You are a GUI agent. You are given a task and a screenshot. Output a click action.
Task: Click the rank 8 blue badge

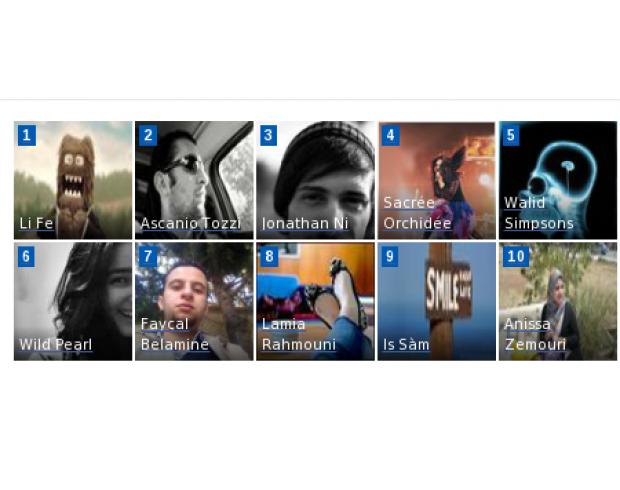(269, 256)
